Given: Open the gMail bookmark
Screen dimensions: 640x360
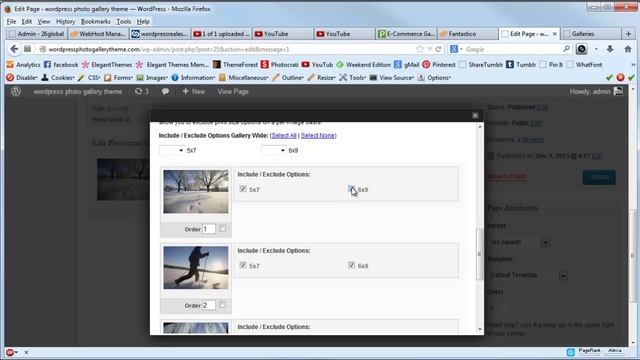Looking at the screenshot, I should click(x=407, y=64).
